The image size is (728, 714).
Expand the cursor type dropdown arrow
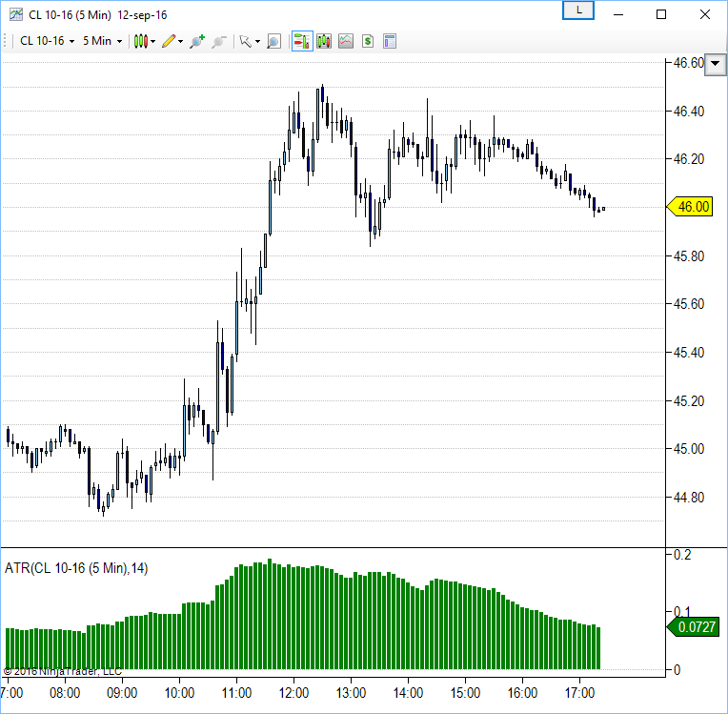point(257,42)
